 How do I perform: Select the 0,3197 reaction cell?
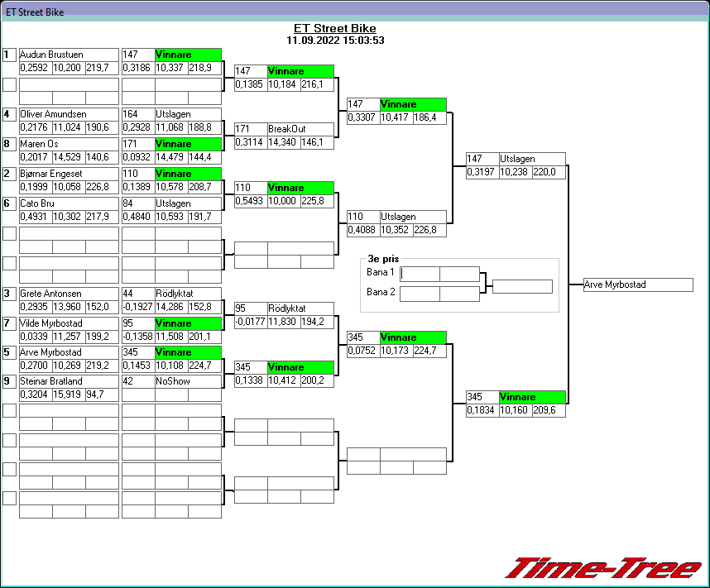point(482,172)
